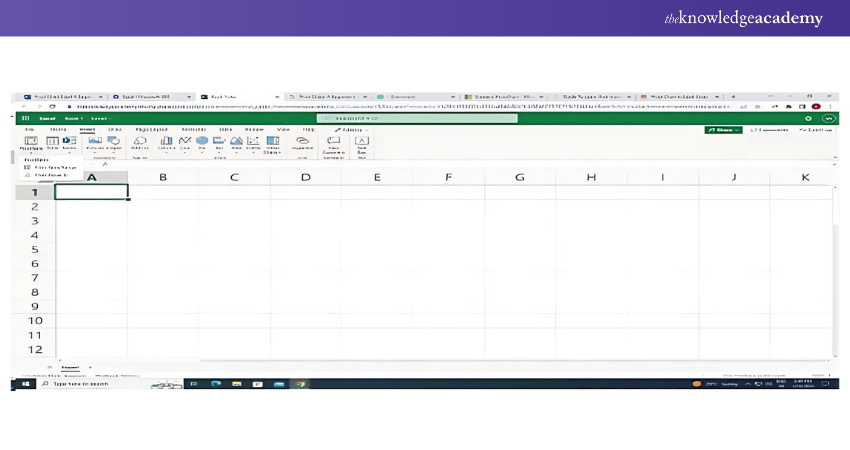Viewport: 850px width, 450px height.
Task: Open the Comments pane button
Action: (x=770, y=130)
